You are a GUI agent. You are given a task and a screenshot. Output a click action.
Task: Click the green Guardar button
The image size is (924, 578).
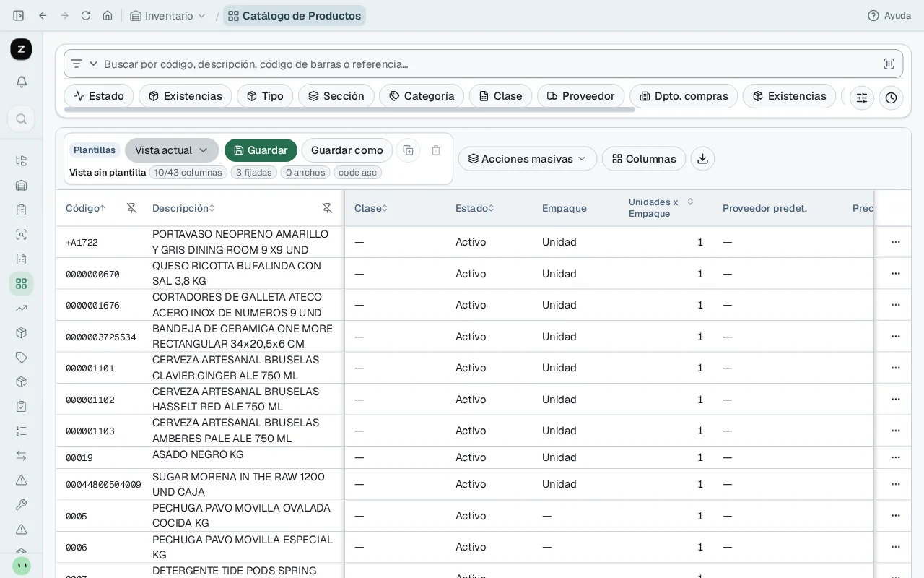pyautogui.click(x=261, y=150)
